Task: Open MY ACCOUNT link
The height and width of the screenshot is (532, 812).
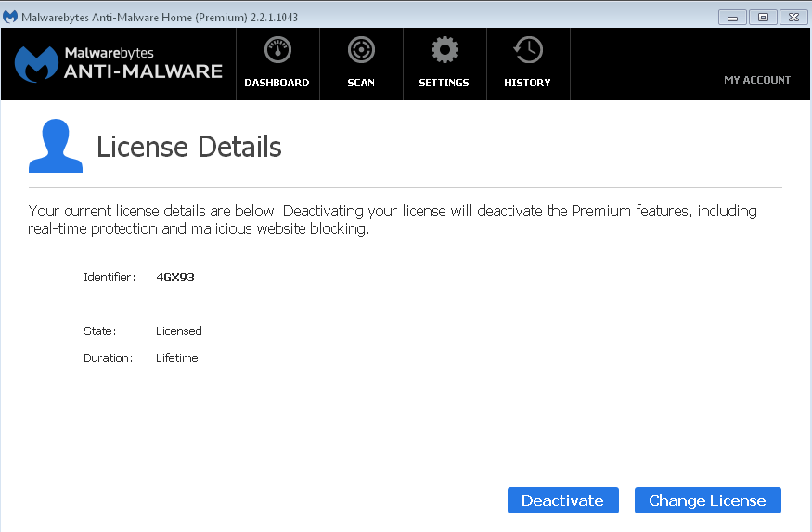Action: point(757,80)
